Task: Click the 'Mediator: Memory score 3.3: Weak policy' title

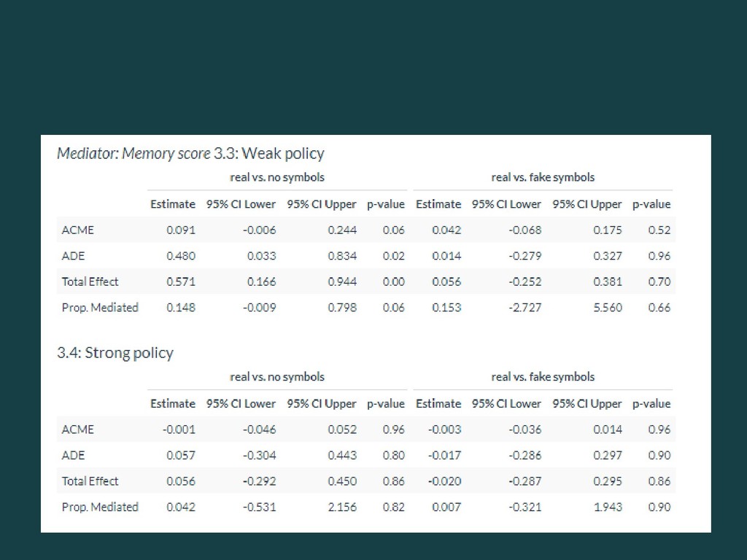Action: (x=190, y=153)
